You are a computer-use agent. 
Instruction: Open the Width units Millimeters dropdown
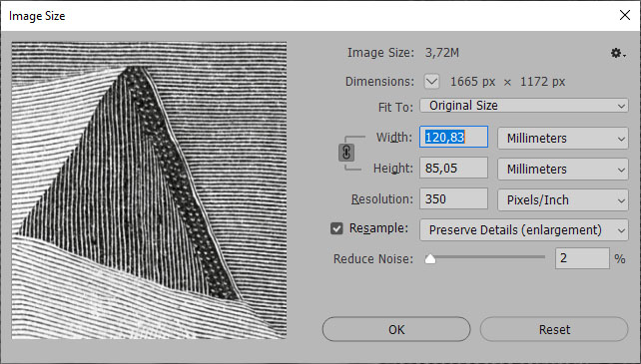pyautogui.click(x=563, y=138)
